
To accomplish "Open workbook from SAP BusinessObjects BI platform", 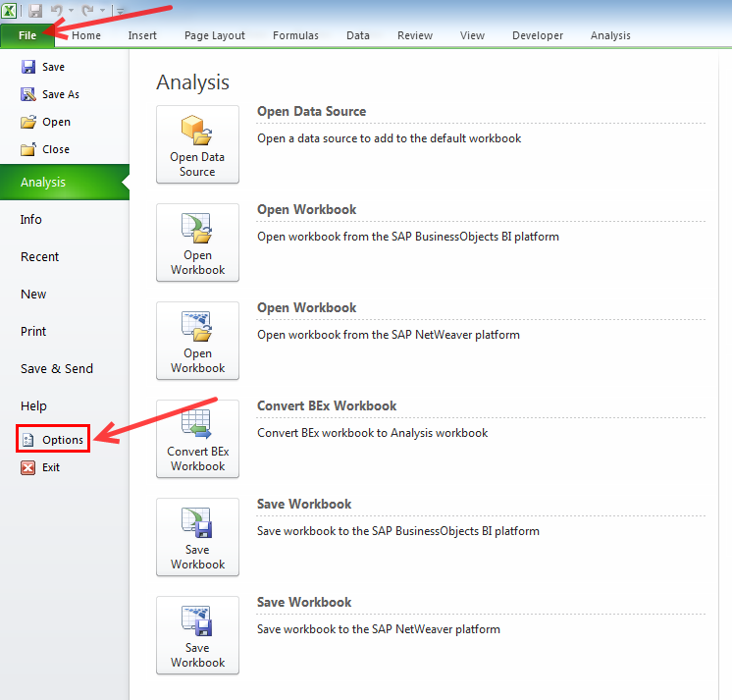I will click(x=197, y=242).
